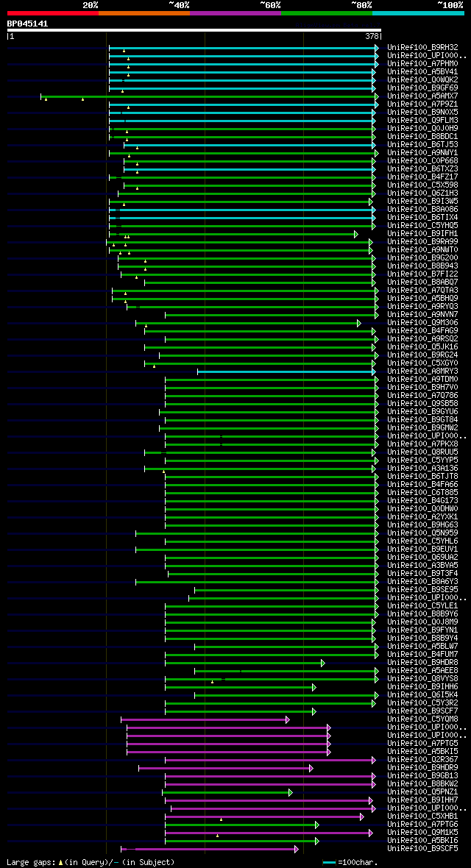Select the UniRef100_Q6Z1H3 label

422,193
